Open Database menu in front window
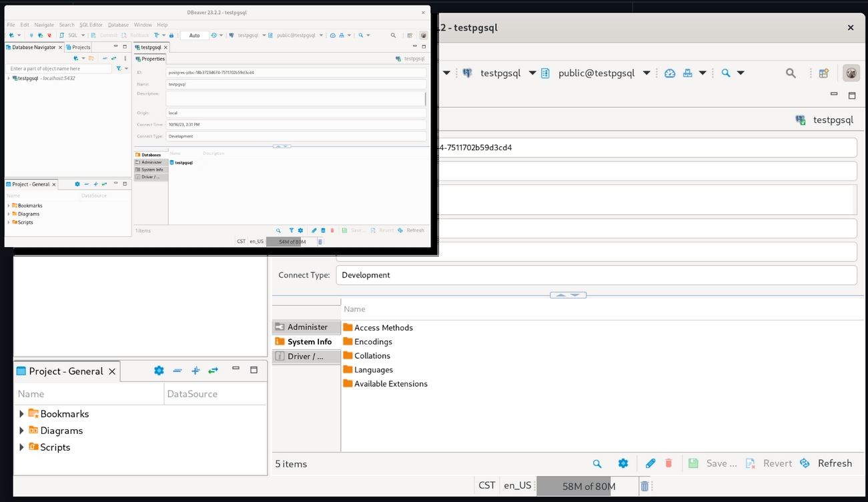Image resolution: width=868 pixels, height=502 pixels. pyautogui.click(x=118, y=25)
